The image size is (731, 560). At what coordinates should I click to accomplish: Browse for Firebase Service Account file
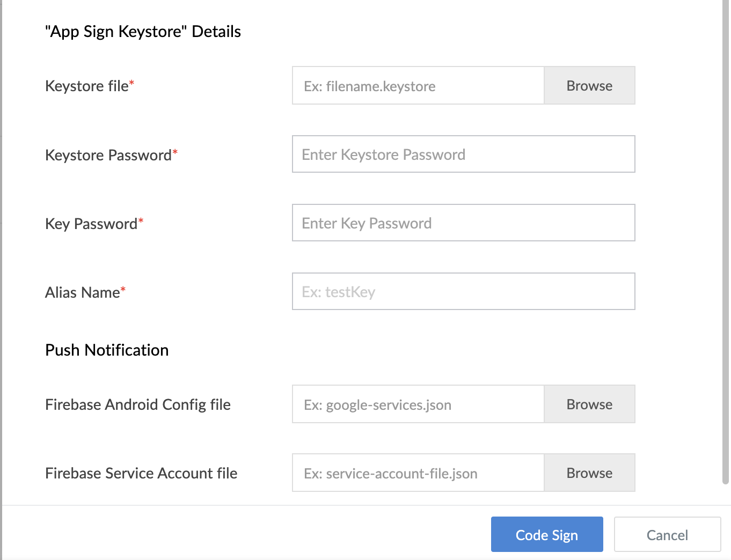pos(589,473)
